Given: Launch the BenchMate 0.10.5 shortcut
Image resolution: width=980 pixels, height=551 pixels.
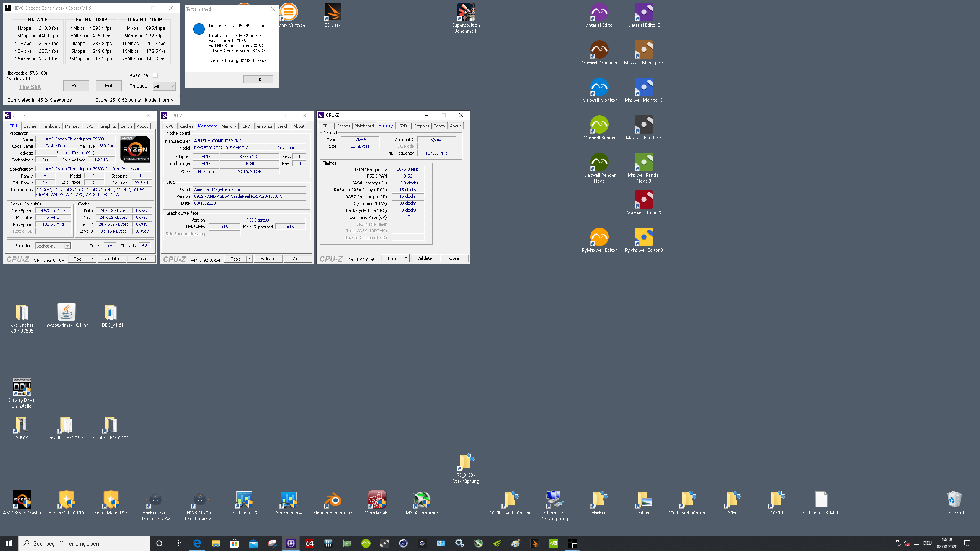Looking at the screenshot, I should (x=66, y=503).
